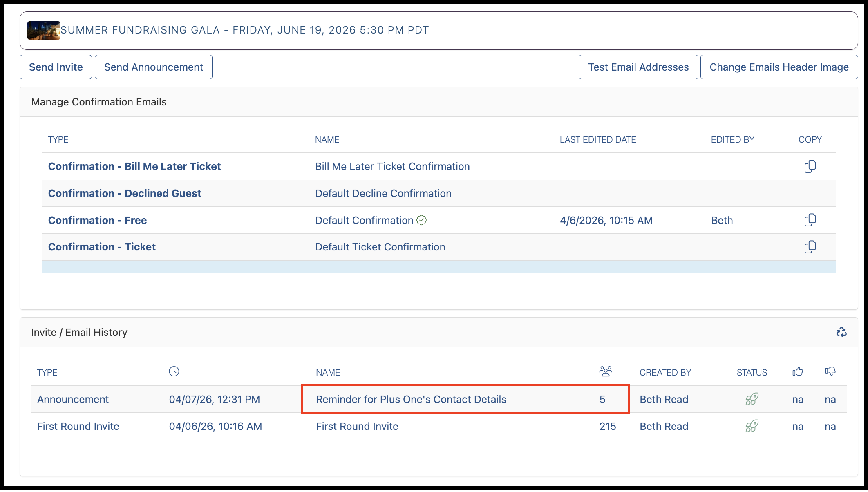Open Confirmation - Bill Me Later Ticket
This screenshot has height=492, width=868.
tap(134, 166)
